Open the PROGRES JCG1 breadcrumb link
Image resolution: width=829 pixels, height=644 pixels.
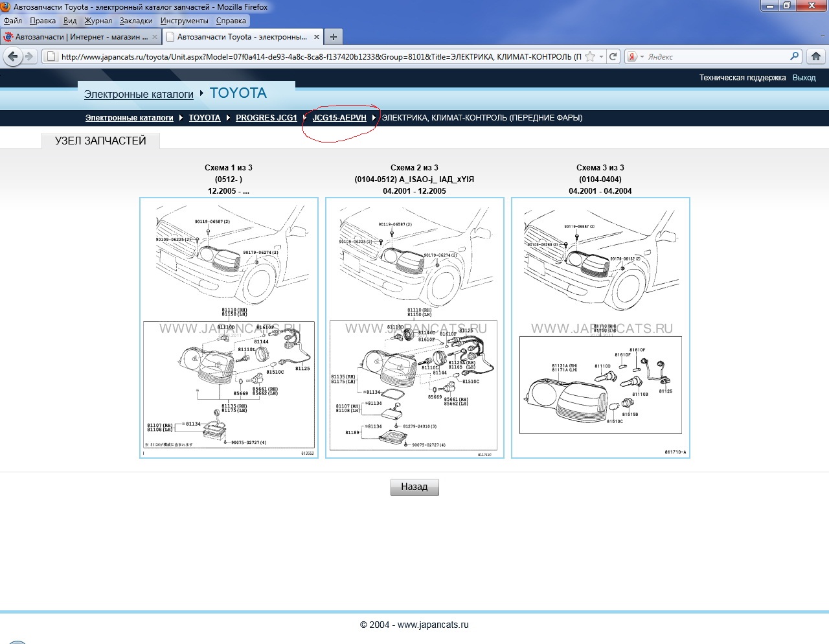[266, 118]
